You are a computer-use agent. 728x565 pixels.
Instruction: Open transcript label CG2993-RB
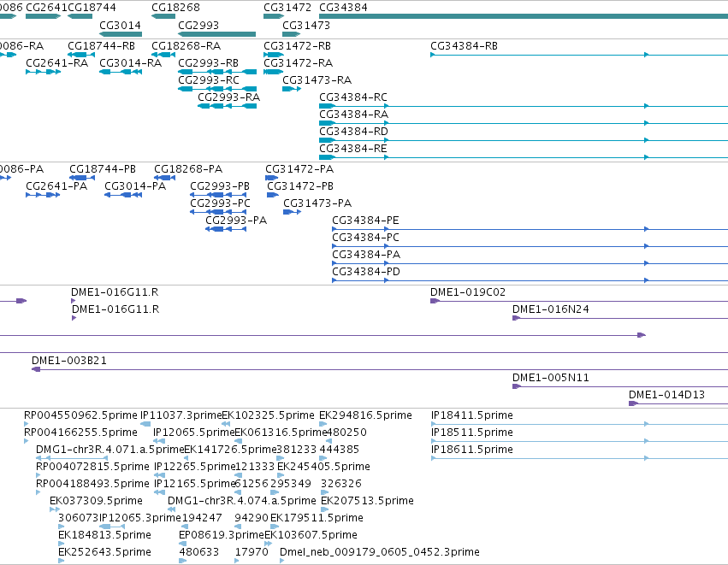coord(209,62)
